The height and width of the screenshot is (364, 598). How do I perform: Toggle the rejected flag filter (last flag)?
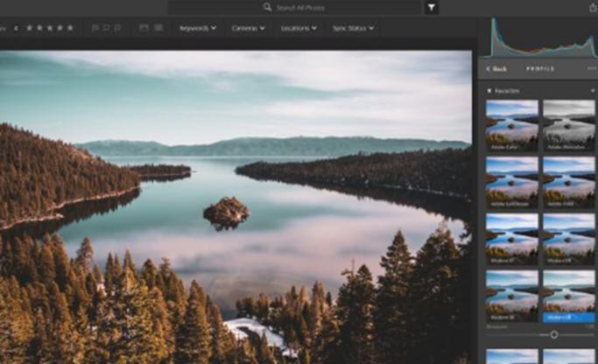(x=118, y=28)
